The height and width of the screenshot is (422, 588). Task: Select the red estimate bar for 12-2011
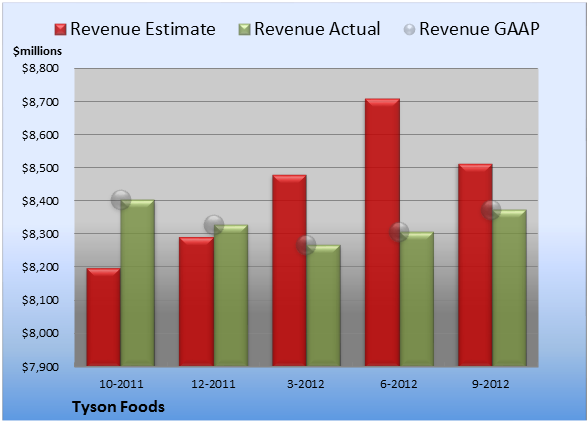point(196,302)
